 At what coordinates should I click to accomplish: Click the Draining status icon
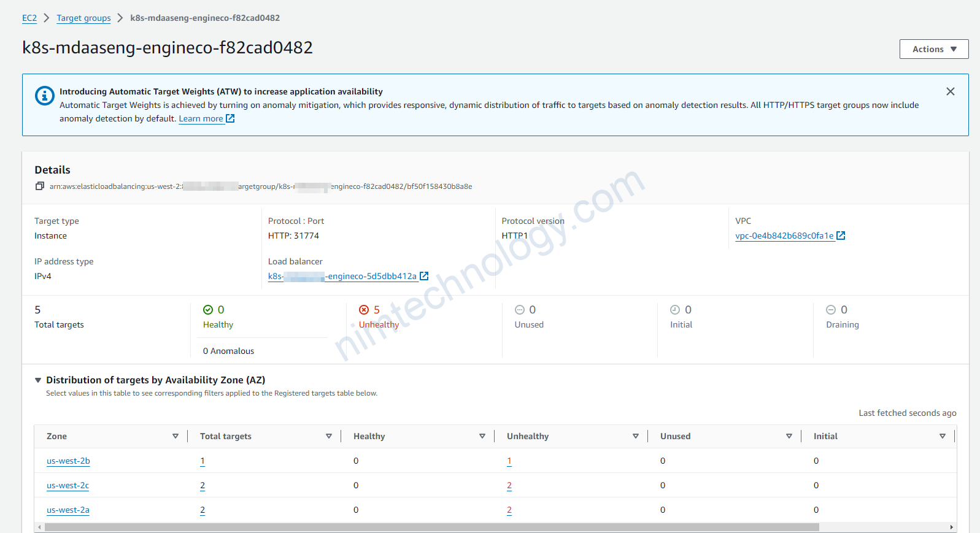coord(831,310)
